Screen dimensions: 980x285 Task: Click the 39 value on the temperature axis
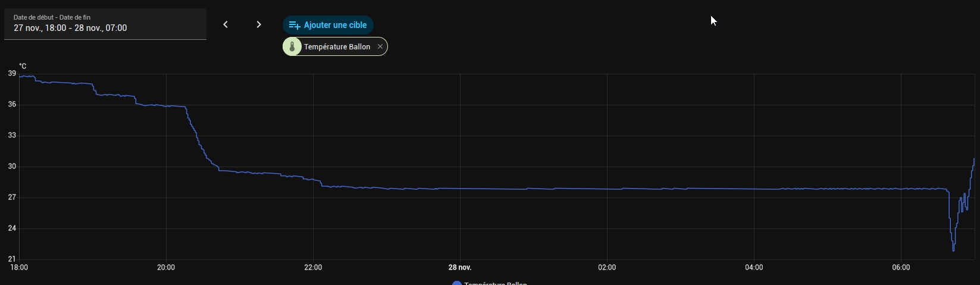click(12, 74)
